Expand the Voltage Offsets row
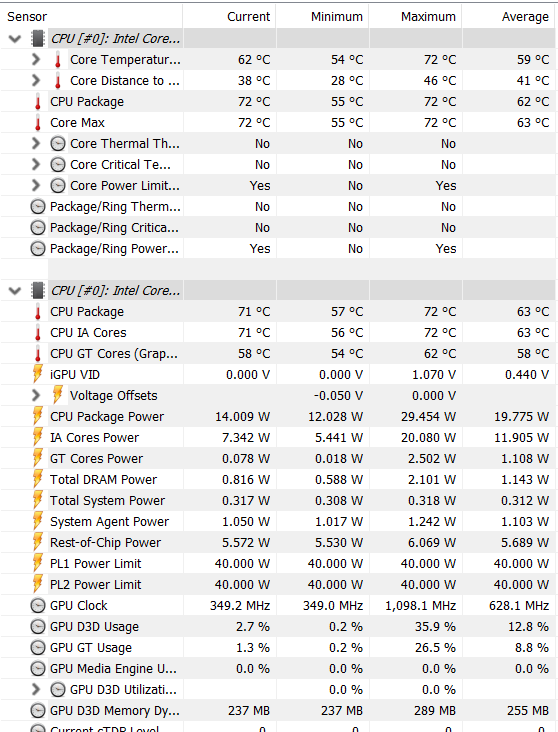558x732 pixels. coord(35,396)
